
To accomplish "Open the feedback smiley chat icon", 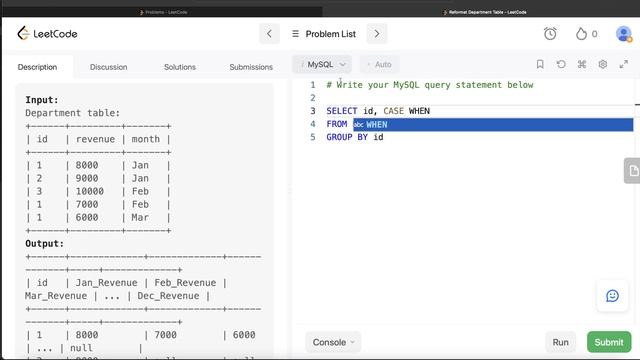I will 612,296.
